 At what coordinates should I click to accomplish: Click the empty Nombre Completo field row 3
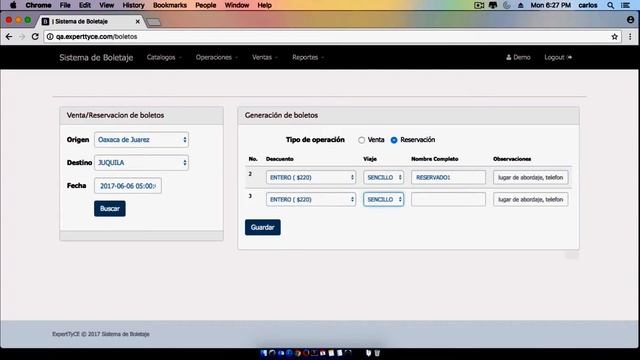[x=448, y=200]
